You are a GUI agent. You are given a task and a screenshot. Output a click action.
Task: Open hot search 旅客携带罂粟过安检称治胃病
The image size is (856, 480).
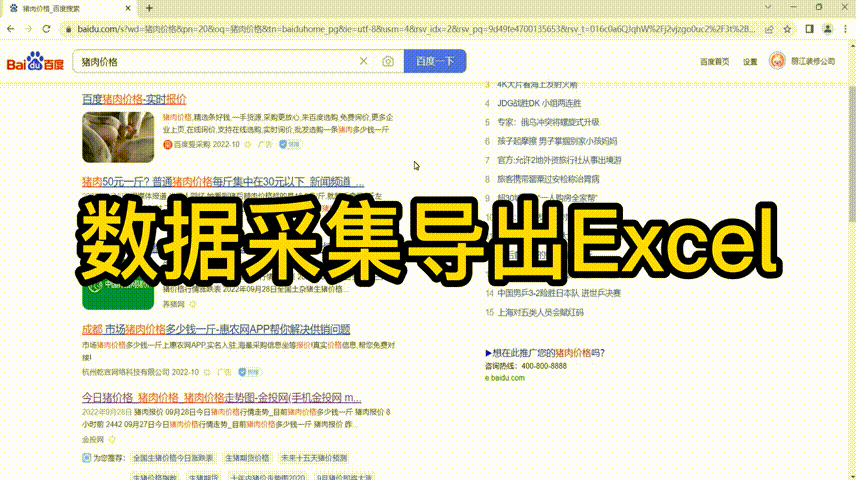[548, 179]
